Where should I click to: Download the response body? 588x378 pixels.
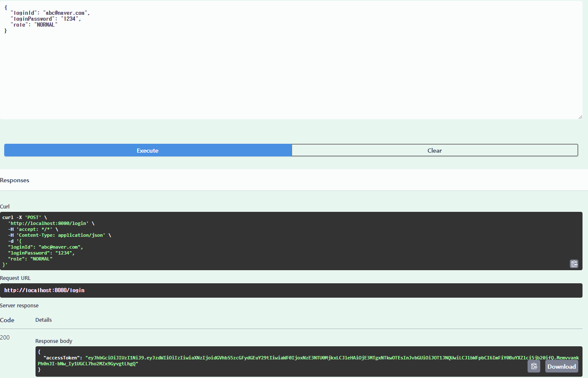point(561,366)
